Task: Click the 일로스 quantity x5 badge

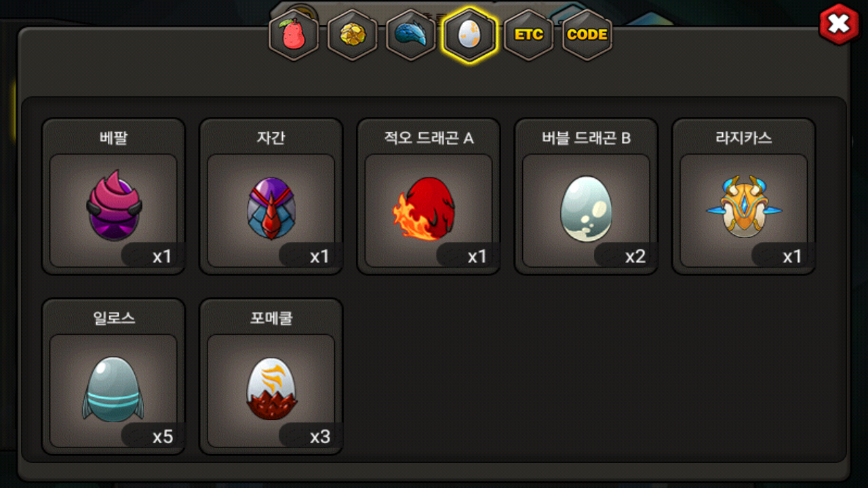Action: 153,436
